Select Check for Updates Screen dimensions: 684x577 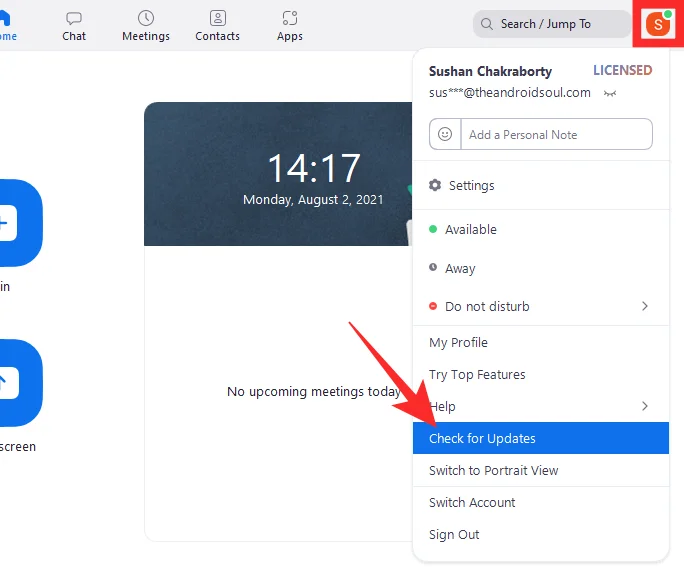pyautogui.click(x=482, y=438)
